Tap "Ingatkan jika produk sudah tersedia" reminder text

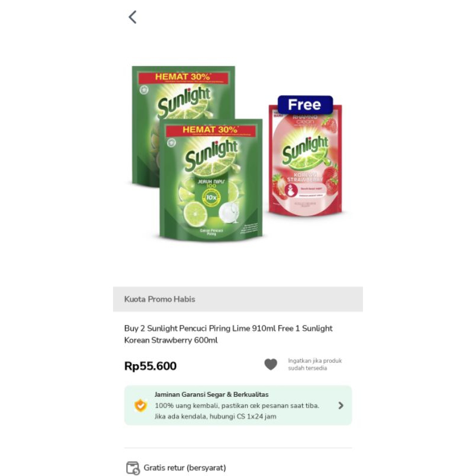pyautogui.click(x=315, y=364)
